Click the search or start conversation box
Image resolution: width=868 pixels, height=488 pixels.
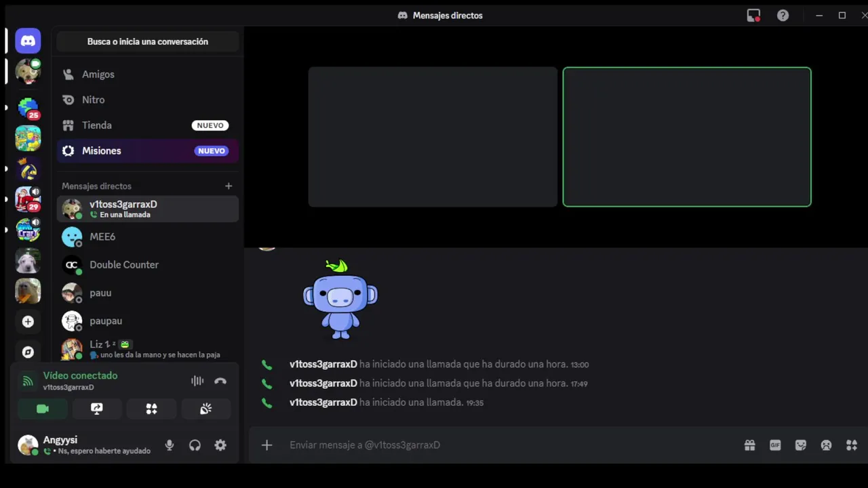[x=148, y=41]
